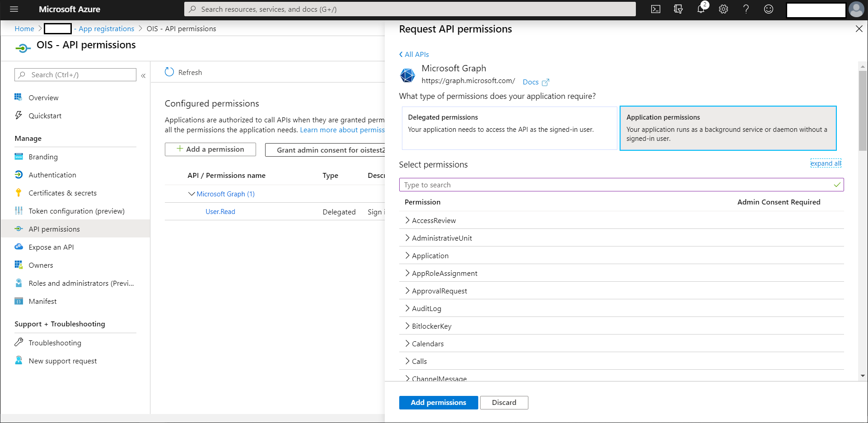The height and width of the screenshot is (423, 868).
Task: Open Directory and subscription filter icon
Action: 678,9
